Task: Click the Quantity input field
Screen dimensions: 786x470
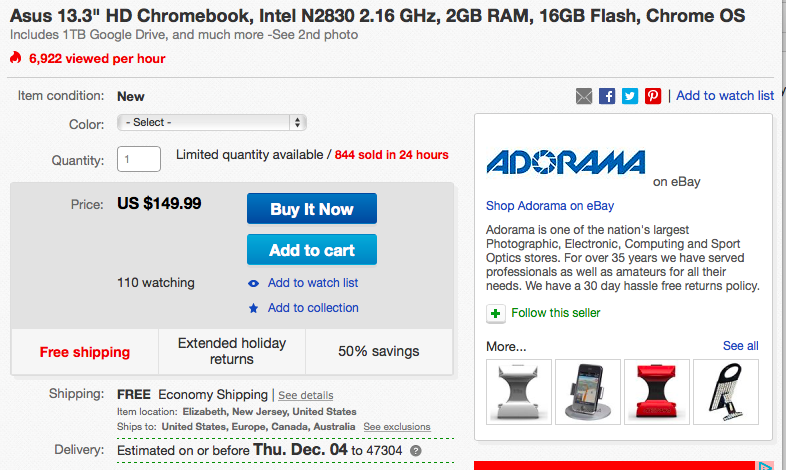Action: 139,158
